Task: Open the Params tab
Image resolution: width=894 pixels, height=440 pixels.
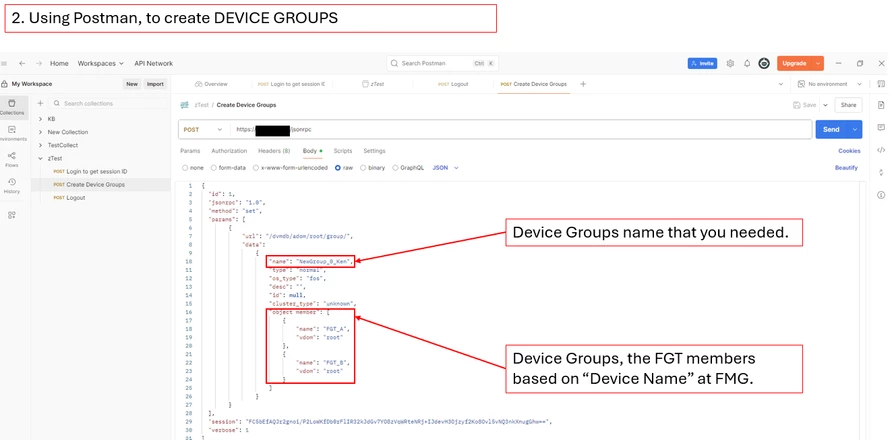Action: click(x=190, y=151)
